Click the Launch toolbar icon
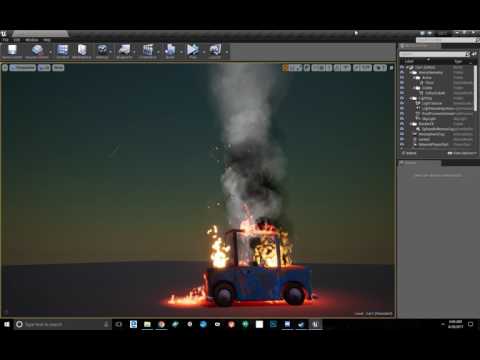Screen dimensions: 480x360 coord(215,51)
